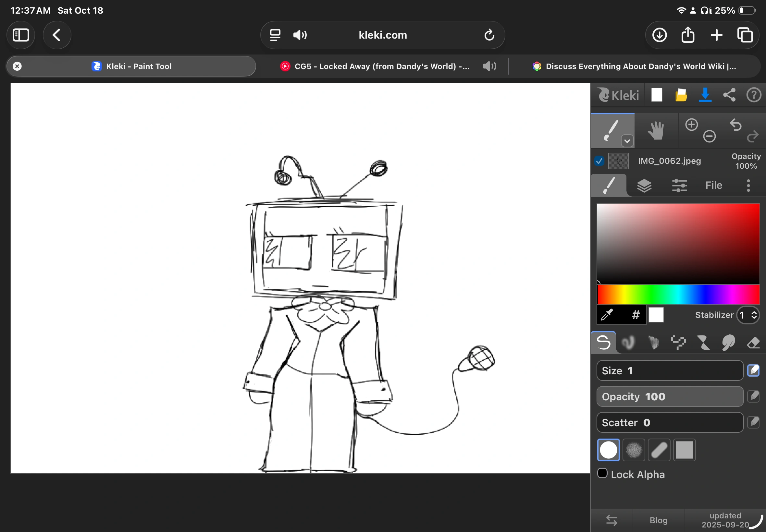Toggle the IMG_0062.jpeg layer checkbox
The image size is (766, 532).
(599, 161)
